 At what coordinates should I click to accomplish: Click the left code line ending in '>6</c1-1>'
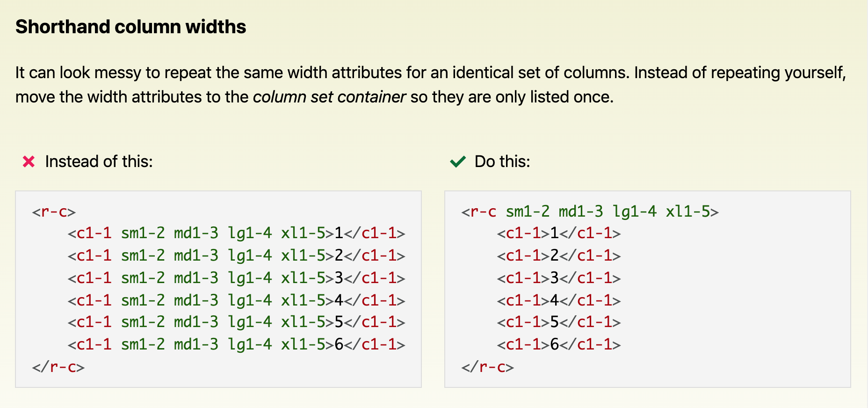[237, 344]
